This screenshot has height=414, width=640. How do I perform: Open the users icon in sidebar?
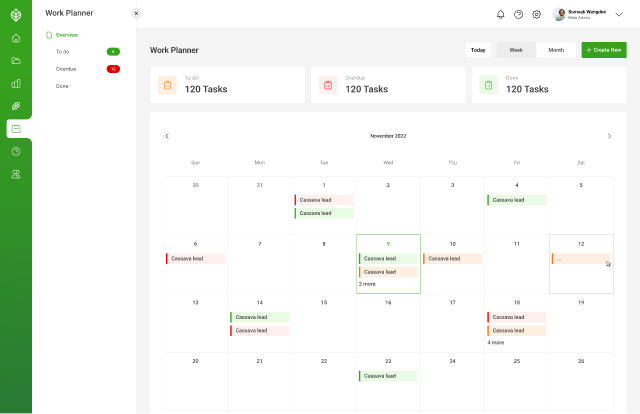click(16, 174)
